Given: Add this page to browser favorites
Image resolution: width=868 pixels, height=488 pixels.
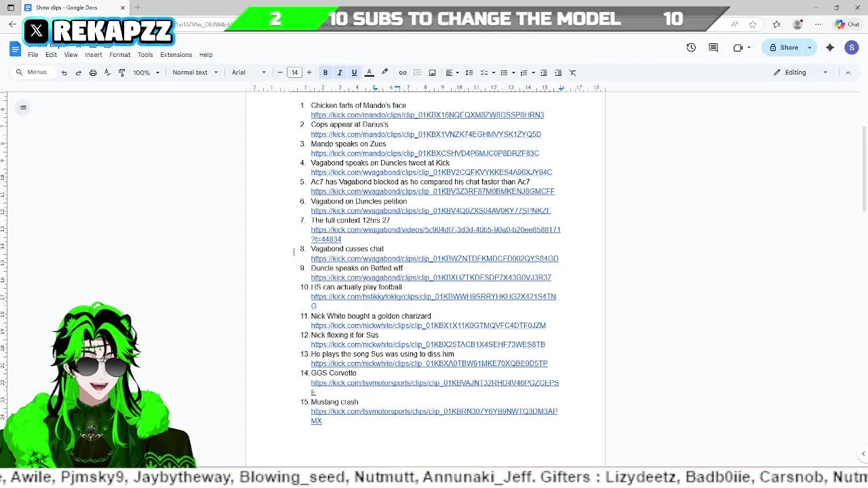Looking at the screenshot, I should [753, 24].
